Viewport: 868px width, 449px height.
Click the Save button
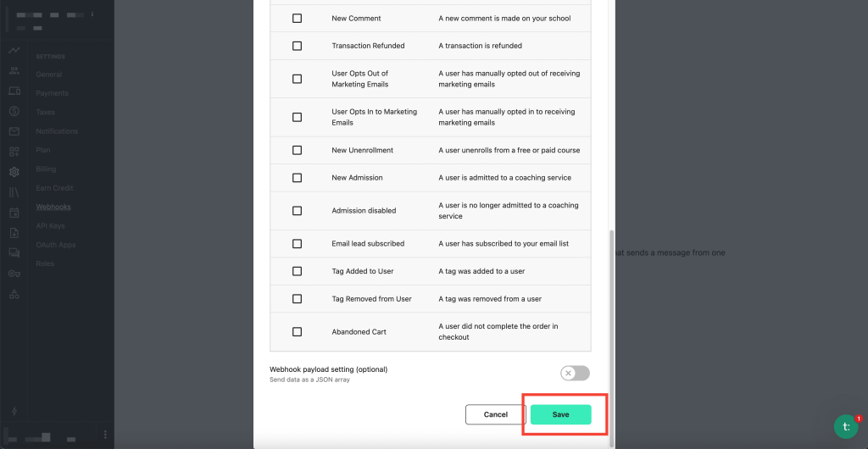pyautogui.click(x=560, y=414)
